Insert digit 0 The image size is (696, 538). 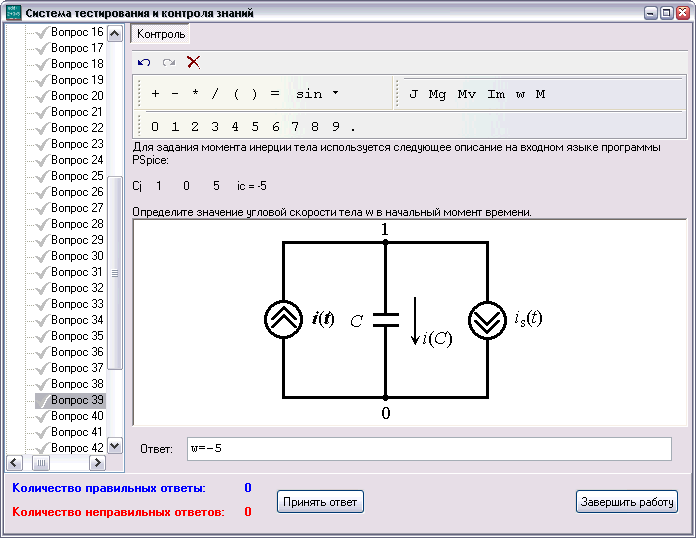pyautogui.click(x=154, y=127)
